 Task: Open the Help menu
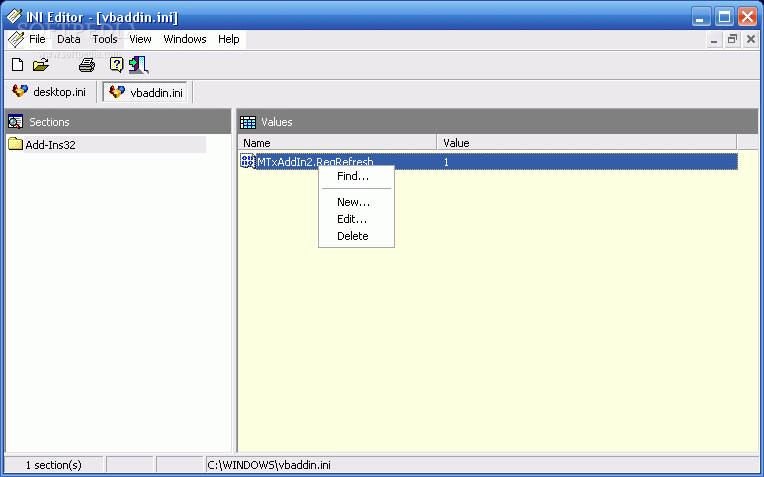[x=229, y=39]
